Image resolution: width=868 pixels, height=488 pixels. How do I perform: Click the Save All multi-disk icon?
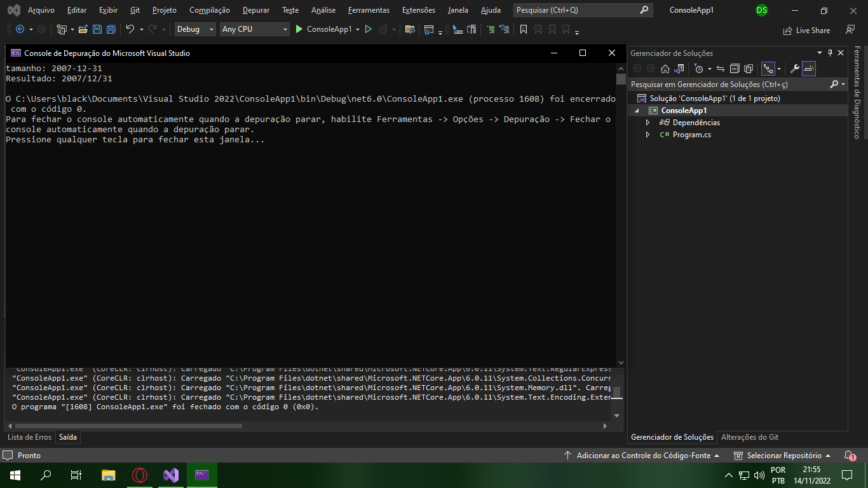(111, 29)
